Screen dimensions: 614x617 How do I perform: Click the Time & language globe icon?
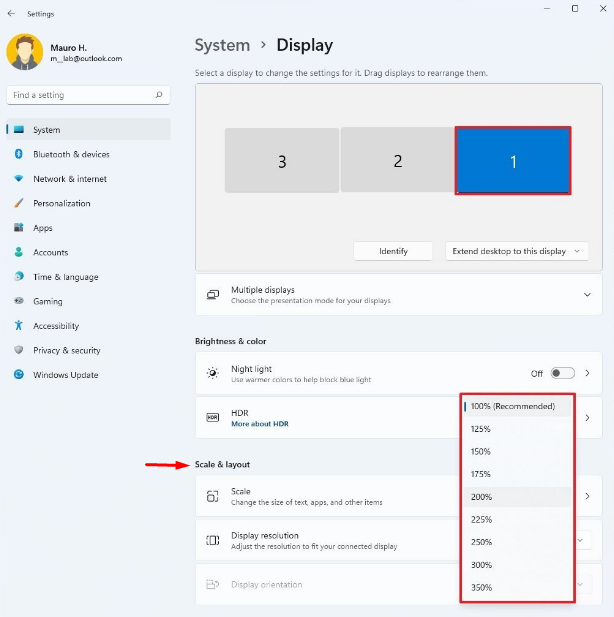pyautogui.click(x=18, y=276)
